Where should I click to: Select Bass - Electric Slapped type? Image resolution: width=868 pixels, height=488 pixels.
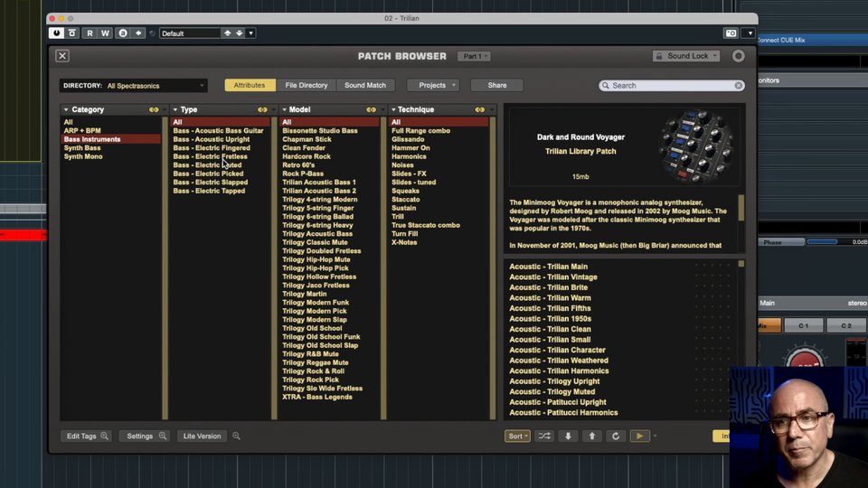[210, 182]
